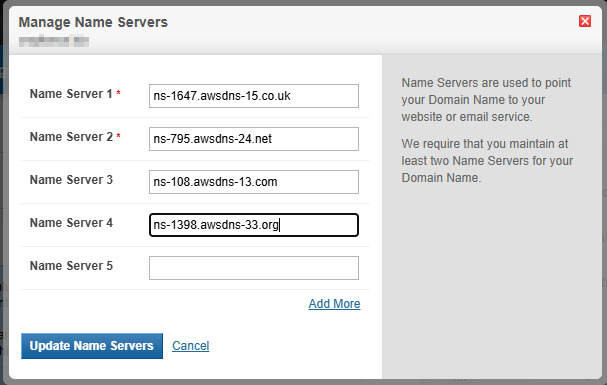Click the Name Server 5 label
Screen dimensions: 607x385
pos(71,266)
